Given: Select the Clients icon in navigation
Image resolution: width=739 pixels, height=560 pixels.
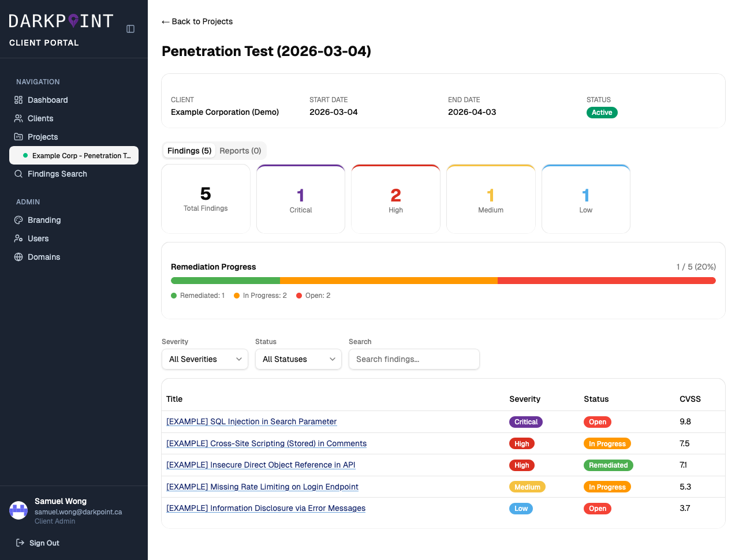Looking at the screenshot, I should point(19,118).
